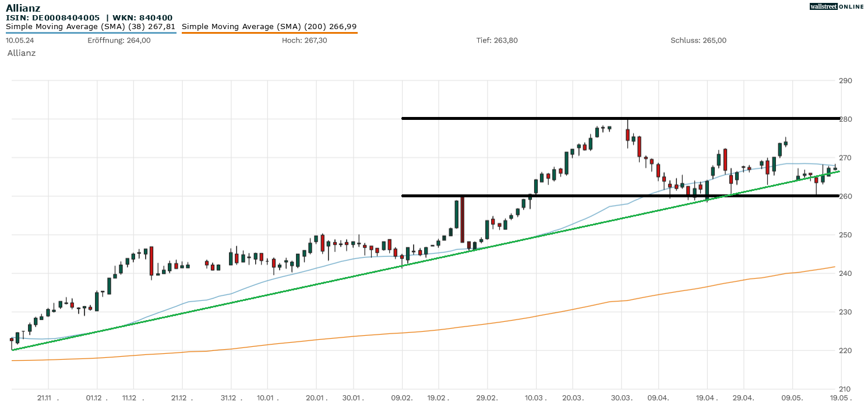The width and height of the screenshot is (868, 401).
Task: Click the 10.05.24 date label
Action: 20,40
